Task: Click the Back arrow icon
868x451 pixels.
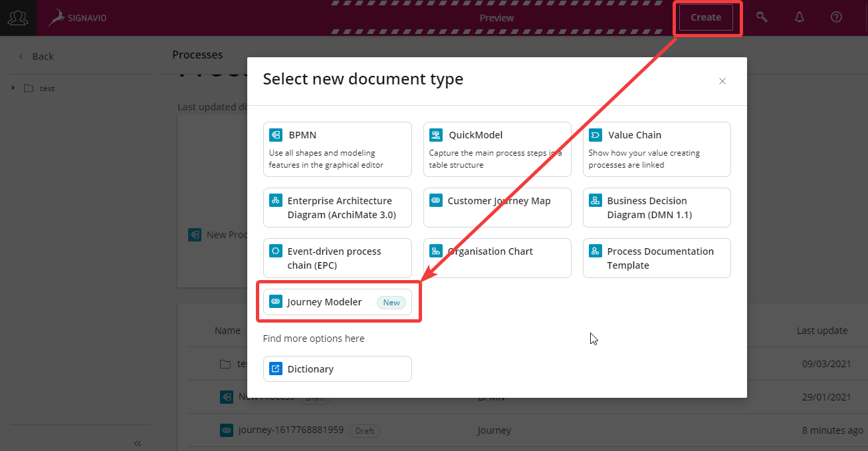Action: 21,57
